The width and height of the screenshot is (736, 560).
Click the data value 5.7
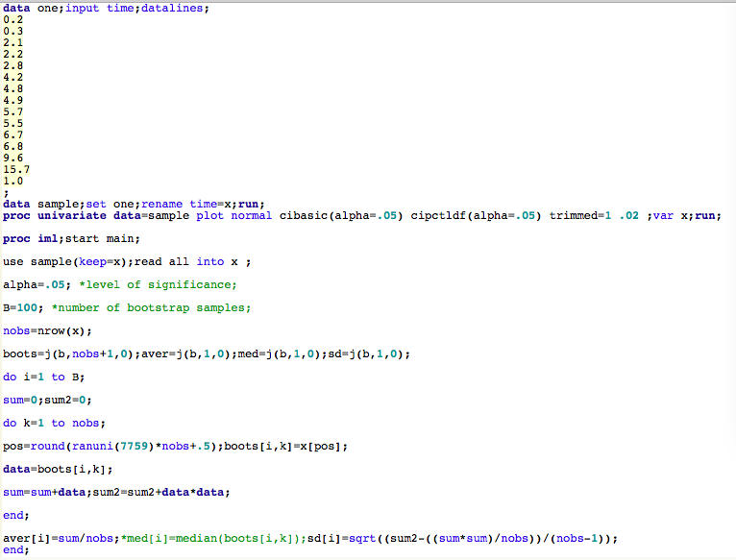pos(12,111)
